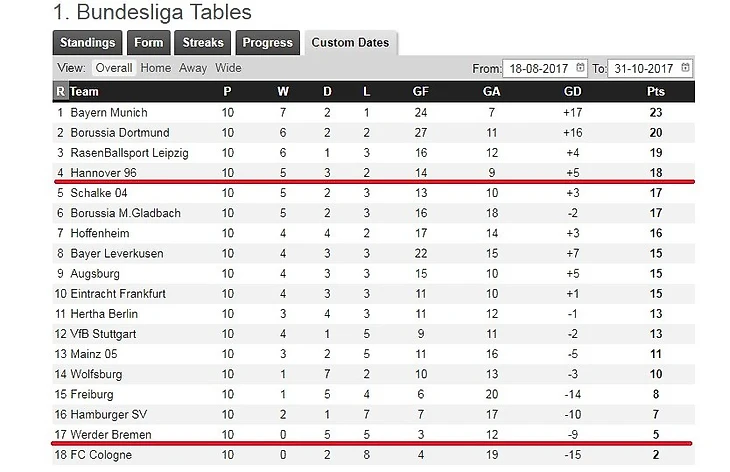
Task: Click the Team column header
Action: [85, 91]
